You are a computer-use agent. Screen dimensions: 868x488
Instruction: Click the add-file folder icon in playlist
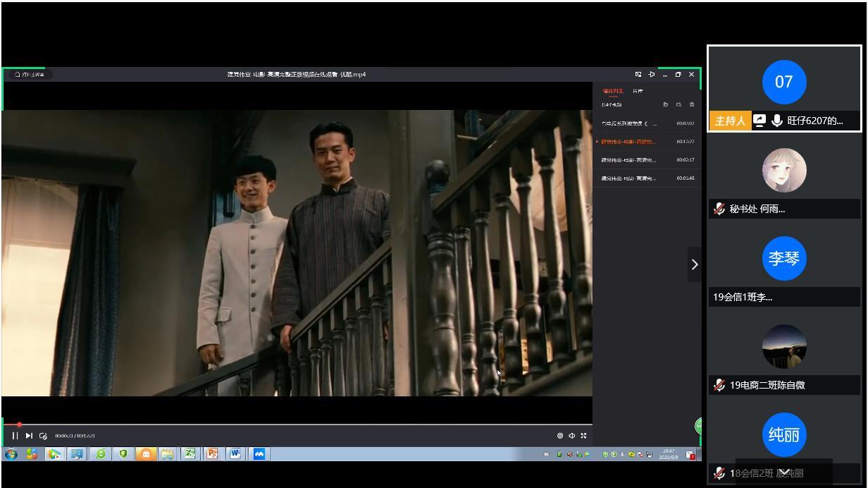point(666,104)
